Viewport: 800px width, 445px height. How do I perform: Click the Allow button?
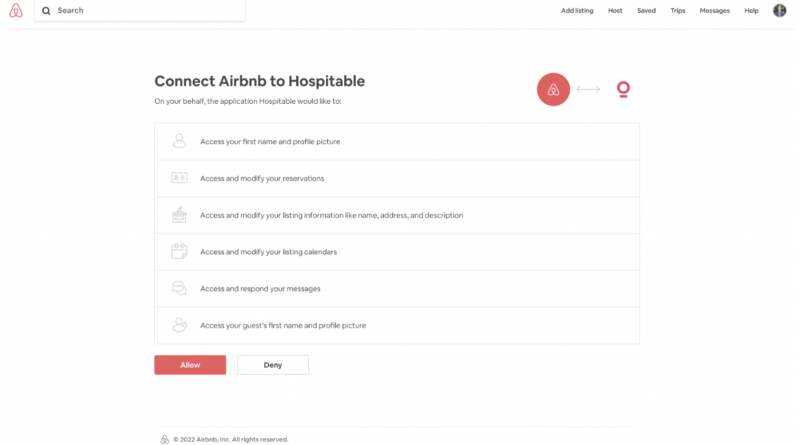(x=190, y=365)
